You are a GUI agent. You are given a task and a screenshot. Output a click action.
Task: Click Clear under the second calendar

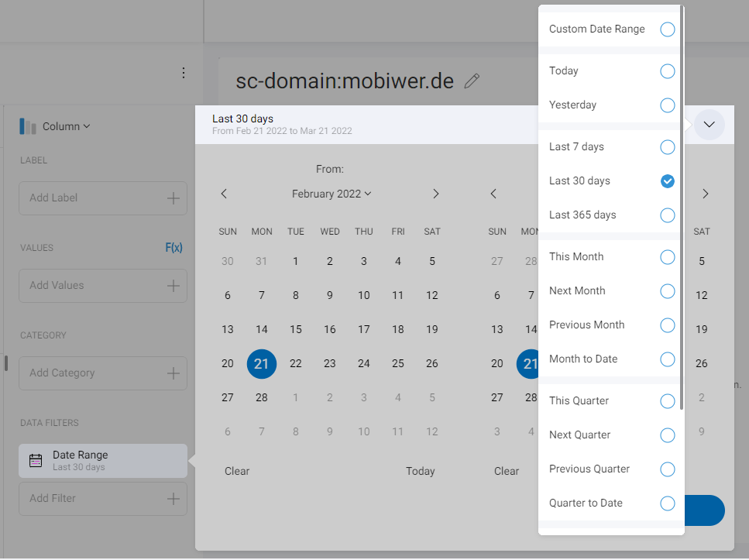click(507, 471)
